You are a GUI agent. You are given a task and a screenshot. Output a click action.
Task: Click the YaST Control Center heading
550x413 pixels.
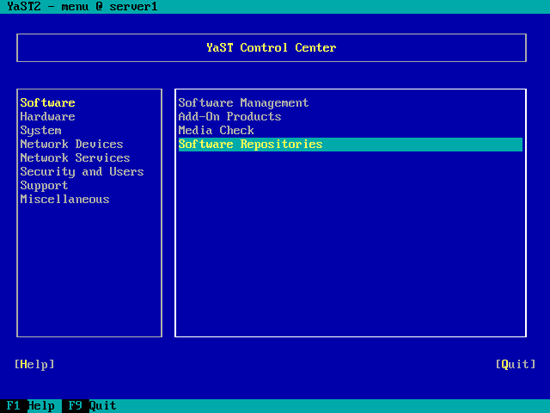click(x=271, y=48)
